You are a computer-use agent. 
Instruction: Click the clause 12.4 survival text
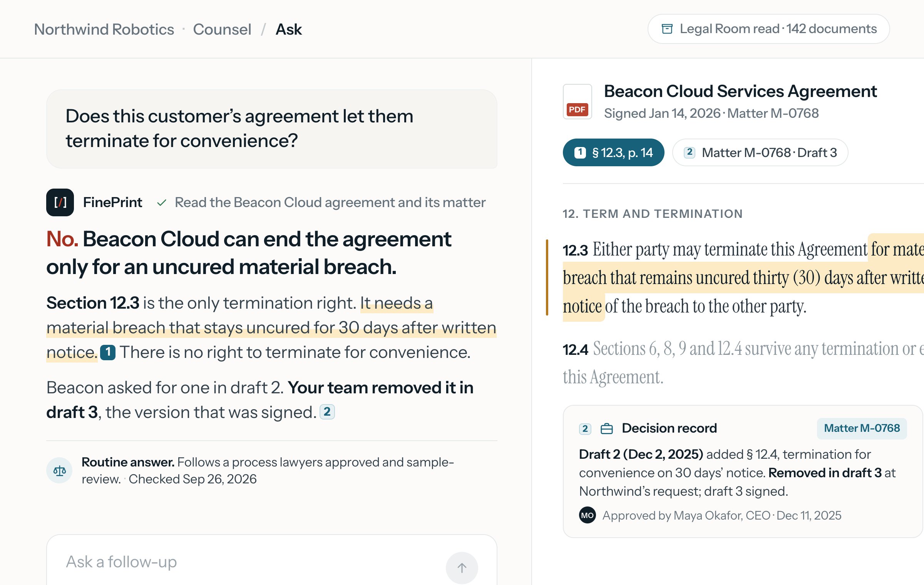tap(743, 363)
